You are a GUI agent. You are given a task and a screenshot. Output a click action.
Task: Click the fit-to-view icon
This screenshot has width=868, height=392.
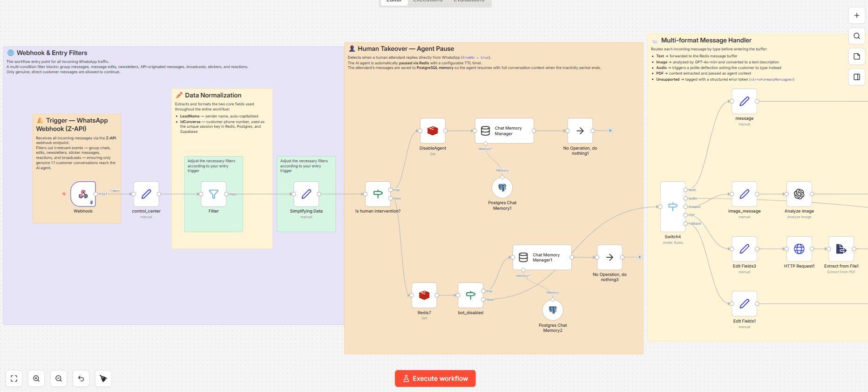14,378
